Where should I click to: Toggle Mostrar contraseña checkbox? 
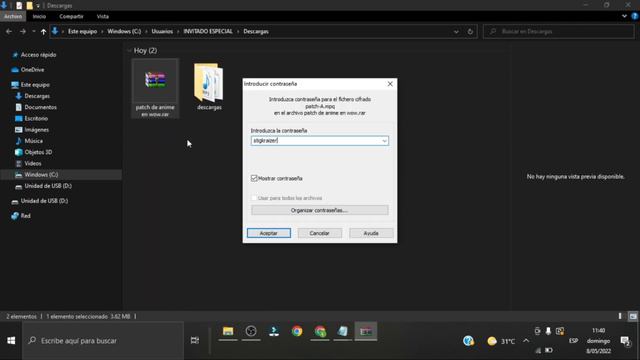(x=254, y=178)
